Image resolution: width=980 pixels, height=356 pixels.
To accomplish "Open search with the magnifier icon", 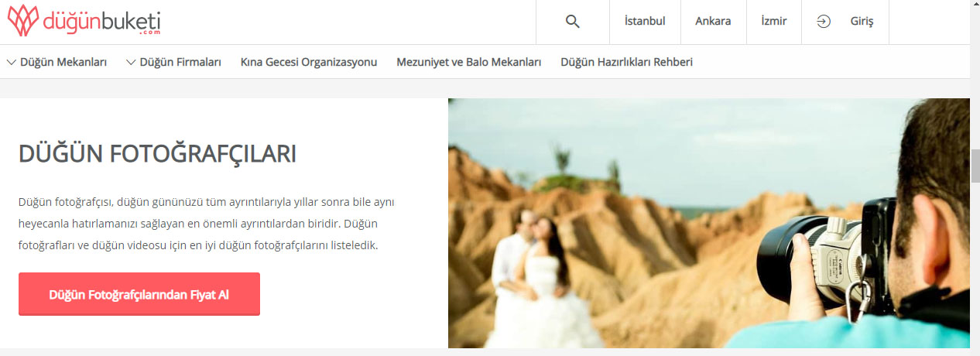I will (572, 22).
